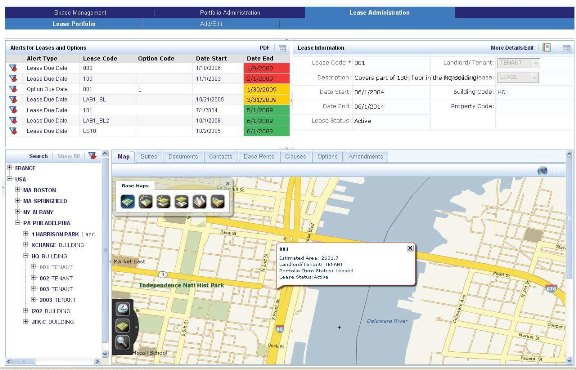Click the scroll-up arrow right of the map

[569, 154]
